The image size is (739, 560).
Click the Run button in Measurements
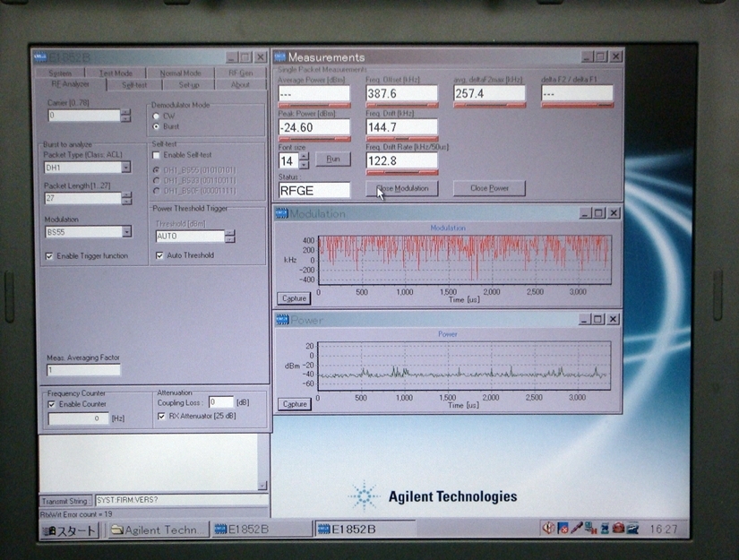(333, 159)
